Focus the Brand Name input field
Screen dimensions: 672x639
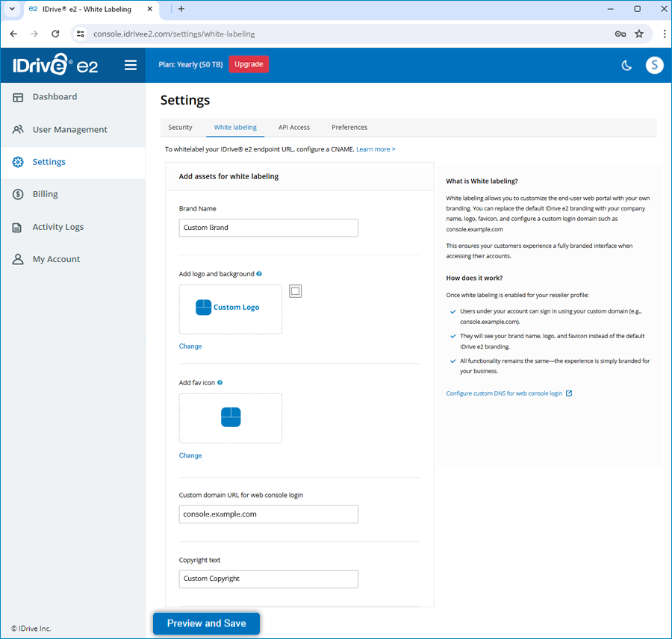pyautogui.click(x=269, y=228)
